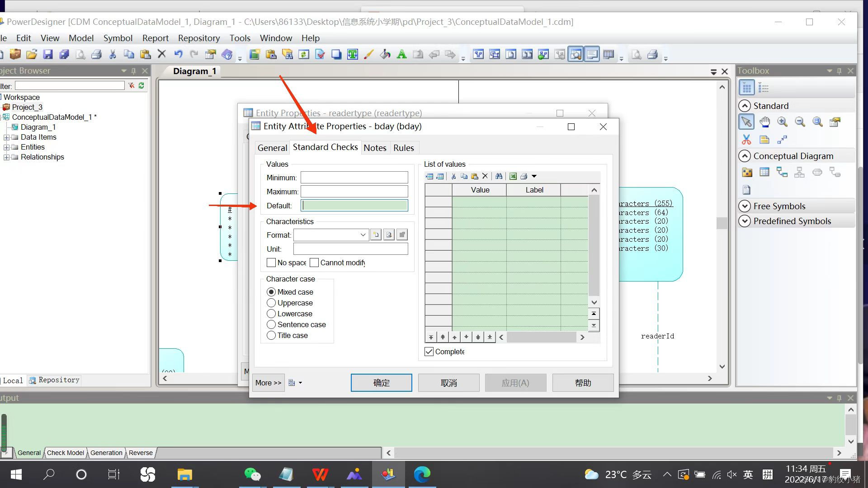Click the Undo arrow in the main toolbar

(178, 55)
